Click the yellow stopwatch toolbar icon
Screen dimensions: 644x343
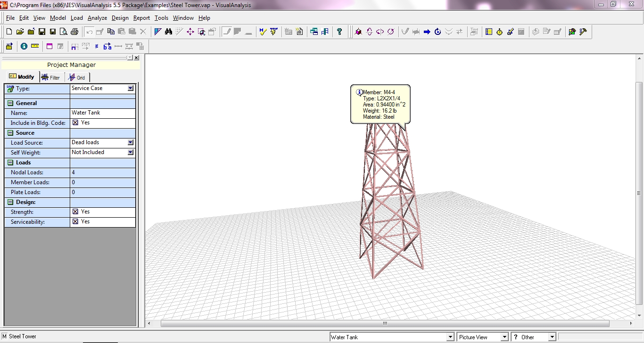click(500, 32)
